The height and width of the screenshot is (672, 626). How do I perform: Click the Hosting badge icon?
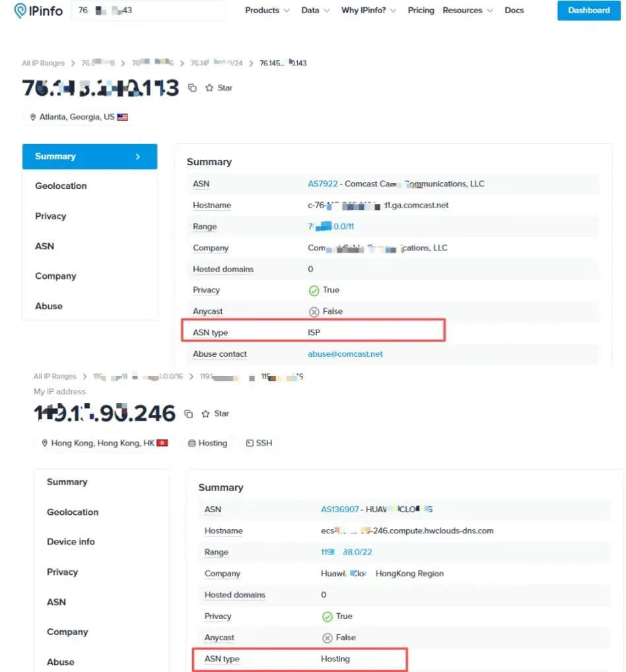191,443
